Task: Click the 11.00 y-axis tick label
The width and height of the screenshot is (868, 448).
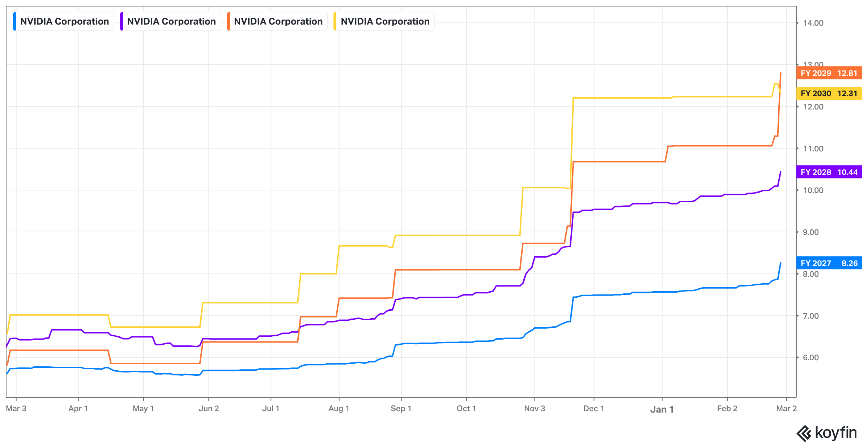Action: click(x=813, y=148)
